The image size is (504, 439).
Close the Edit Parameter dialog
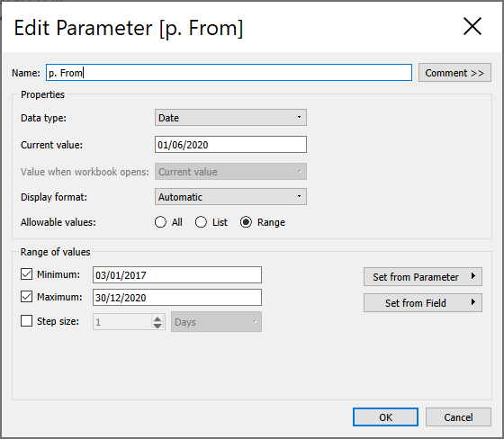(x=472, y=27)
